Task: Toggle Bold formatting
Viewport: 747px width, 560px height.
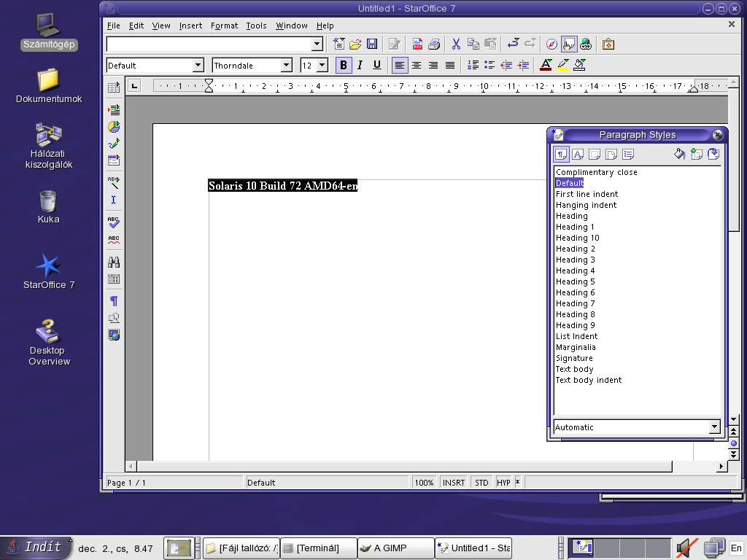Action: [344, 65]
